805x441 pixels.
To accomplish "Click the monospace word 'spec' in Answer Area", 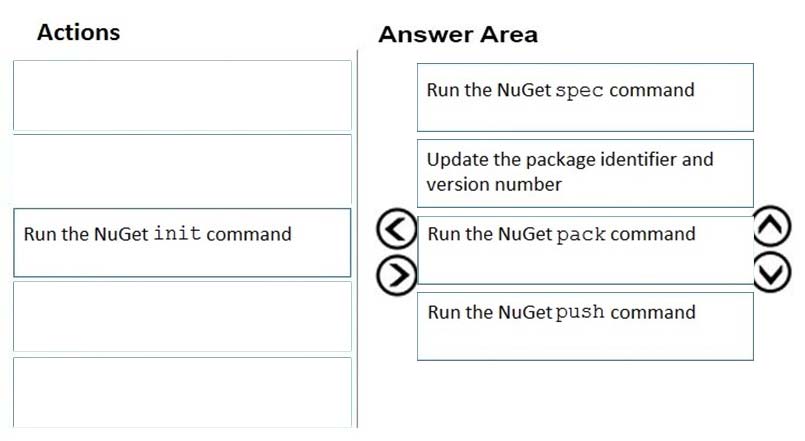I will point(579,90).
